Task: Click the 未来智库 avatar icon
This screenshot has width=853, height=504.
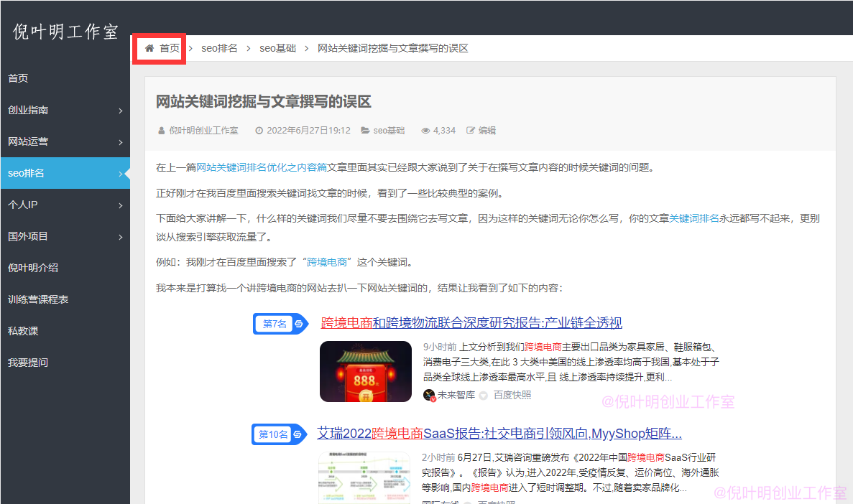Action: pos(429,396)
